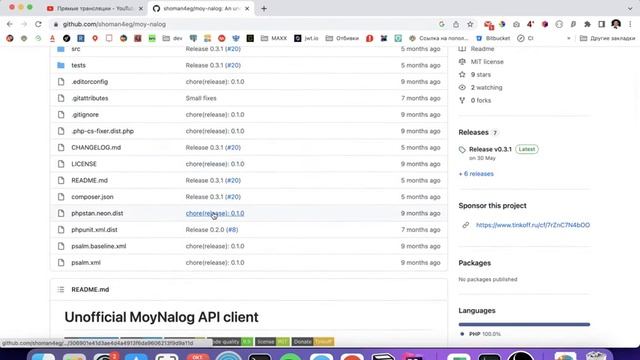The width and height of the screenshot is (640, 360).
Task: Switch to the YouTube tab
Action: pos(94,8)
